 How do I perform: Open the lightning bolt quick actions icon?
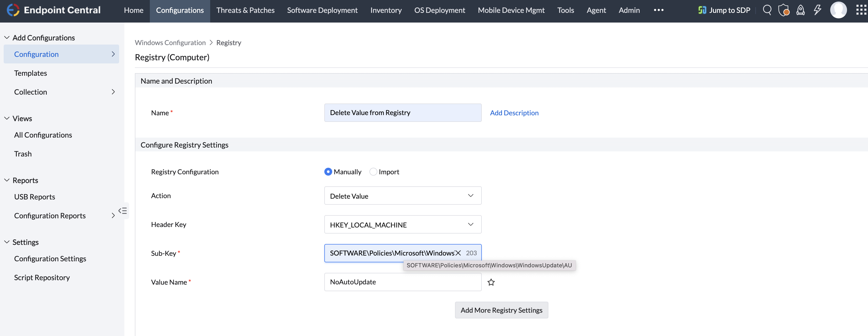(x=817, y=10)
